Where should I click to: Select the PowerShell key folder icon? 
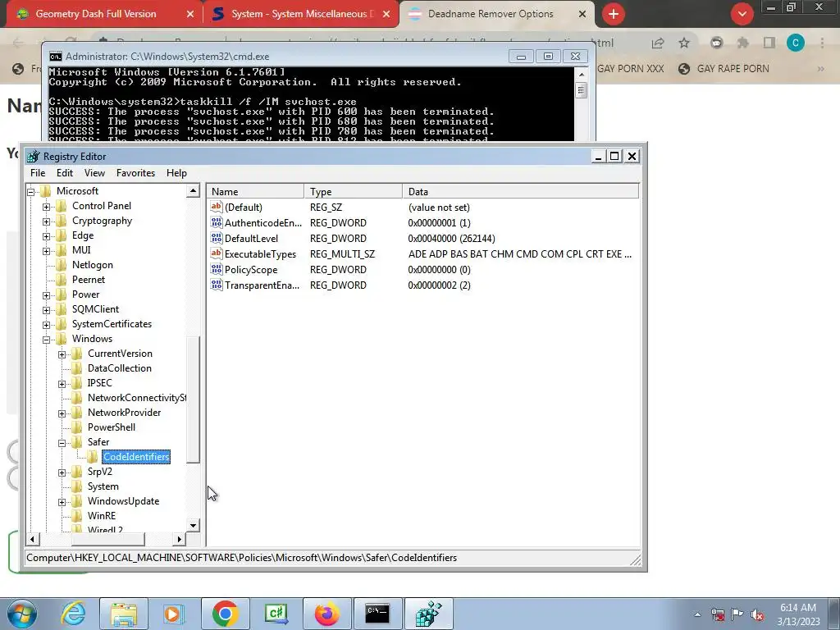77,427
